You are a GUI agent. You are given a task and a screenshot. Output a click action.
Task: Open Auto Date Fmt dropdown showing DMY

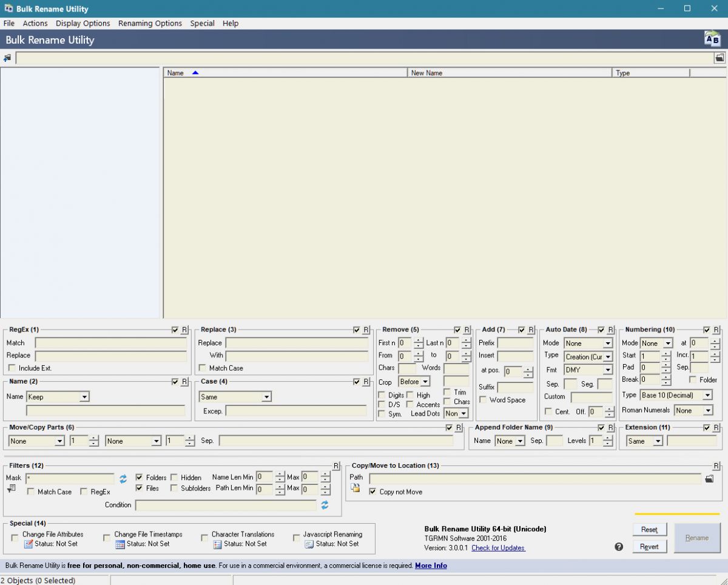[588, 370]
